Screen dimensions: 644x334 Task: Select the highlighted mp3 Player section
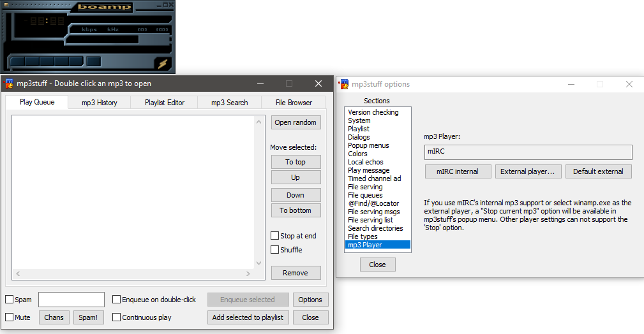click(378, 245)
